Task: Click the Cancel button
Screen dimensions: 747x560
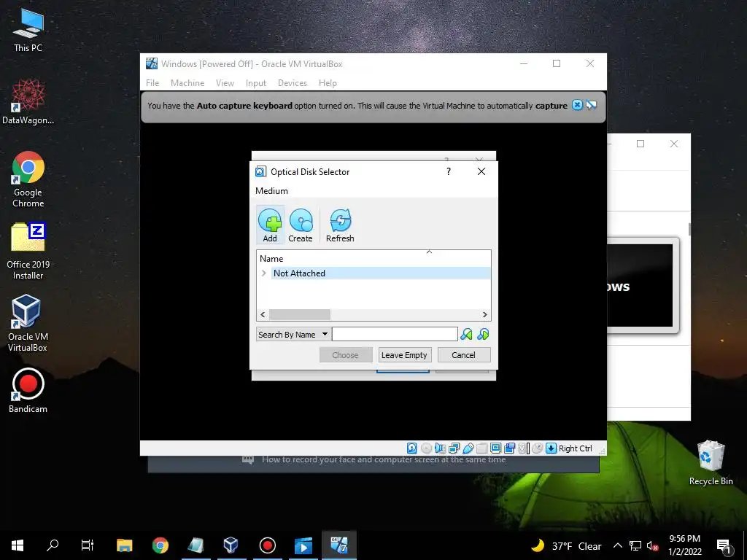Action: tap(463, 355)
